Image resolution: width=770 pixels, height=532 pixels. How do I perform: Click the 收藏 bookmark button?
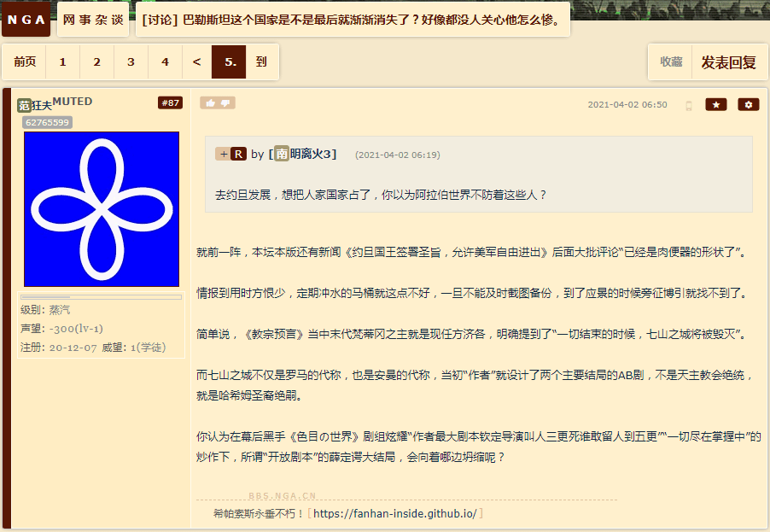tap(671, 61)
